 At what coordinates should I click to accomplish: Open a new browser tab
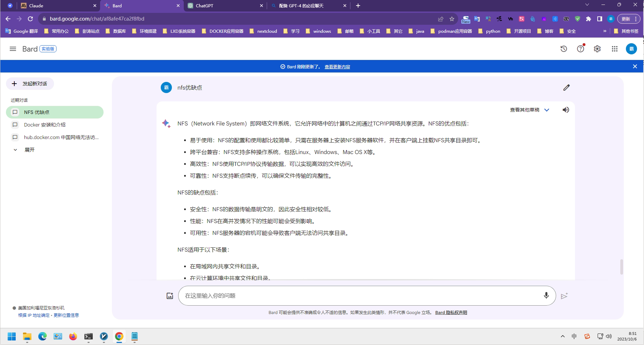coord(358,6)
